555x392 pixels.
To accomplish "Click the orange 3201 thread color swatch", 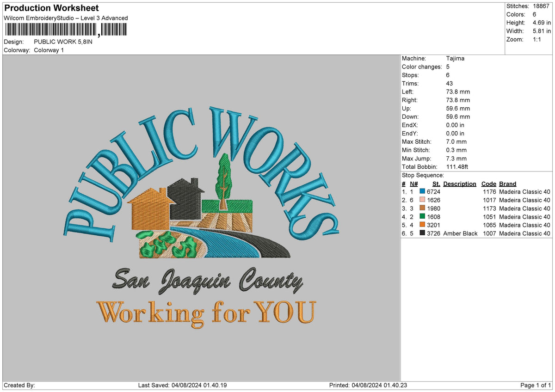I will 422,225.
